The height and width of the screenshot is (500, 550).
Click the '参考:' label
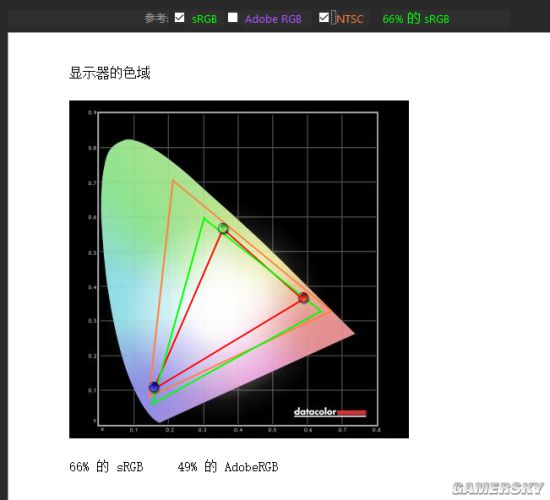(x=157, y=18)
